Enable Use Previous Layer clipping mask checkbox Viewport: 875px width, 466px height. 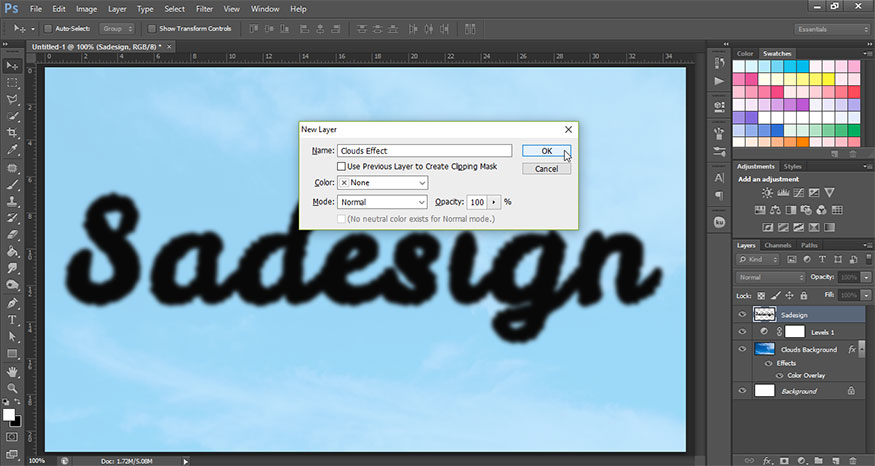(342, 166)
